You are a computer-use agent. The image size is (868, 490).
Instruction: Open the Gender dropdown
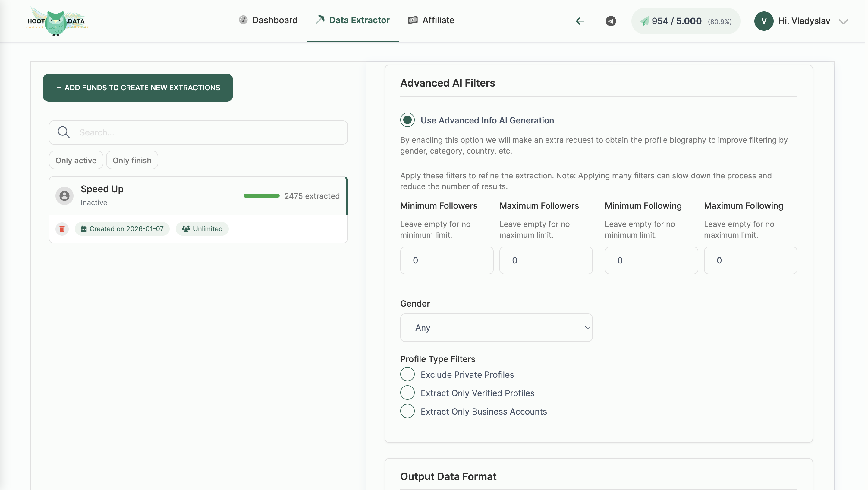(x=496, y=327)
